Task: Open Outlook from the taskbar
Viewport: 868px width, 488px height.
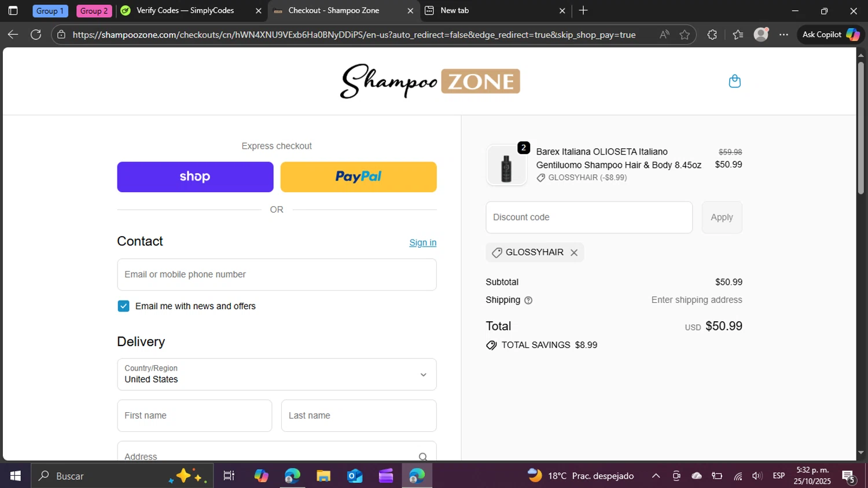Action: point(355,476)
